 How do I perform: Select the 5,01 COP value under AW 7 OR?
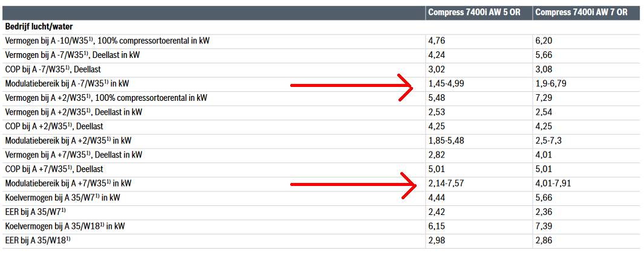tap(544, 169)
